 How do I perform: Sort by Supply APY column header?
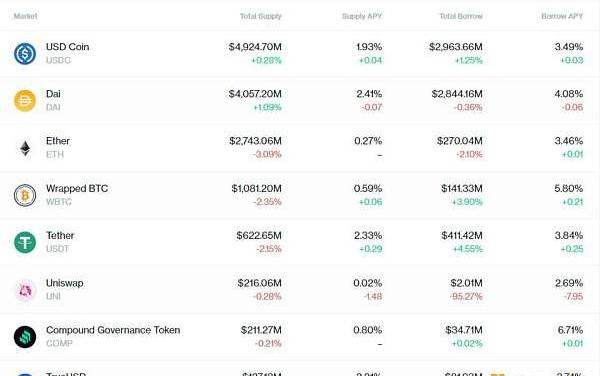coord(362,16)
